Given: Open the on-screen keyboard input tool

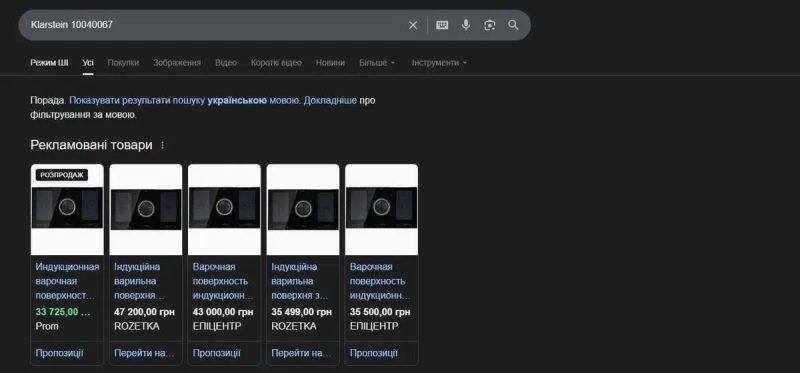Looking at the screenshot, I should pyautogui.click(x=442, y=25).
